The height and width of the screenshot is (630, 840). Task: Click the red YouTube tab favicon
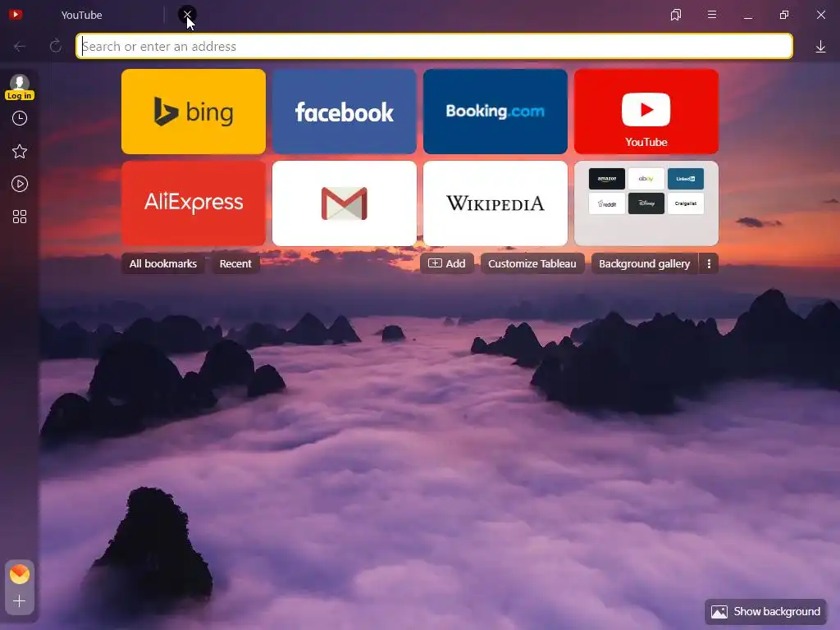(16, 15)
